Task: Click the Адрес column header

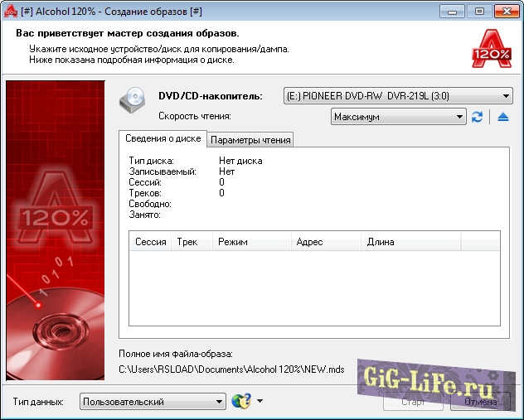Action: click(325, 242)
